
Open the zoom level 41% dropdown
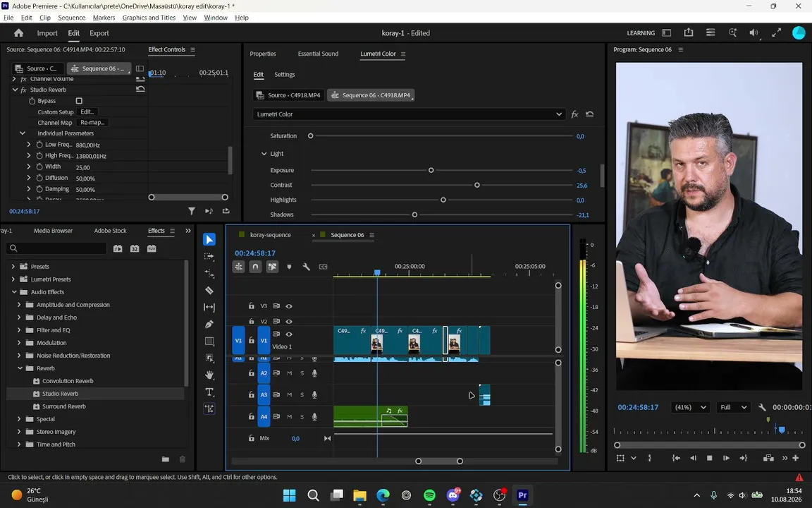point(689,407)
